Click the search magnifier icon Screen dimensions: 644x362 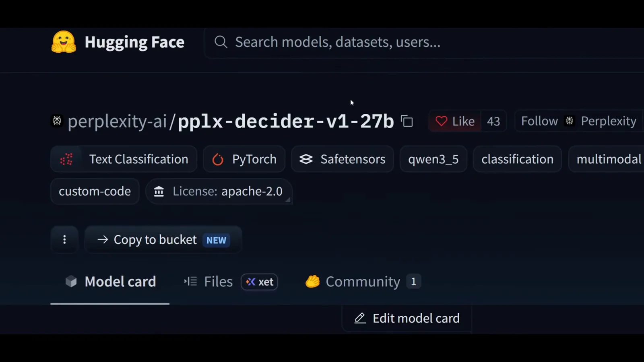[221, 42]
